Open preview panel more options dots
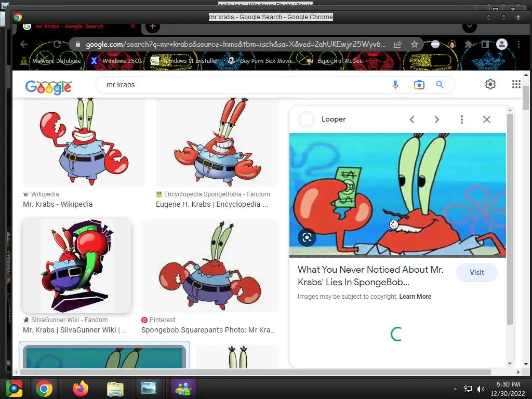Image resolution: width=532 pixels, height=399 pixels. (461, 119)
